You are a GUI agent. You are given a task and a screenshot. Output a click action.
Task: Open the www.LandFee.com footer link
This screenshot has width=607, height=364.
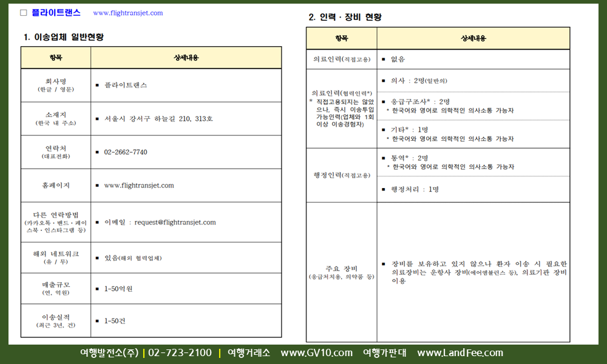pos(460,353)
